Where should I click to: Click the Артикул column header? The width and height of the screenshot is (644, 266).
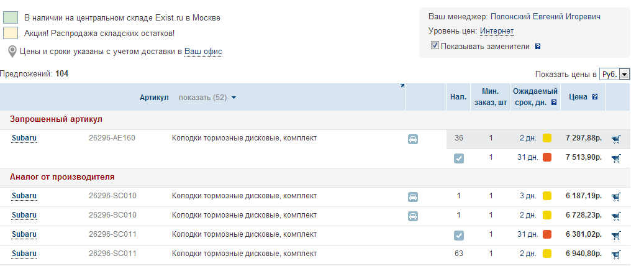tap(154, 98)
